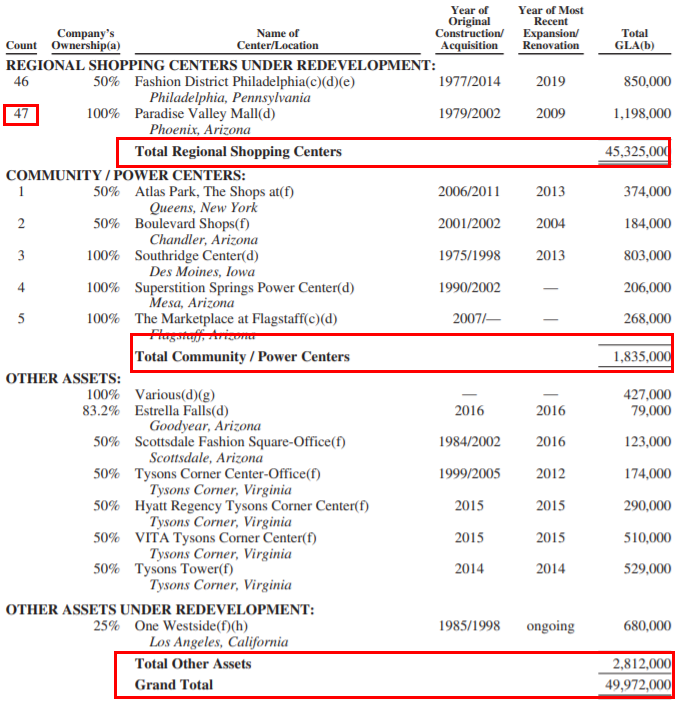680x706 pixels.
Task: Click 'Scottsdale Fashion Square-Office(f)' name
Action: pos(240,442)
